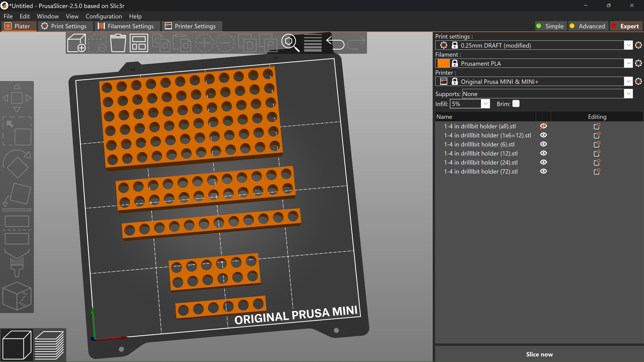Show the hidden drillbit holder (all).stl

(543, 126)
